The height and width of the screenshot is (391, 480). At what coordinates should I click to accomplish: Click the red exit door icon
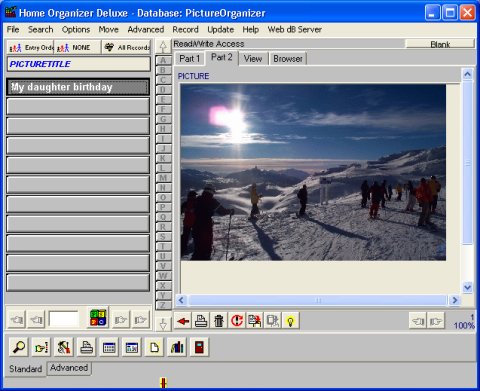(199, 347)
